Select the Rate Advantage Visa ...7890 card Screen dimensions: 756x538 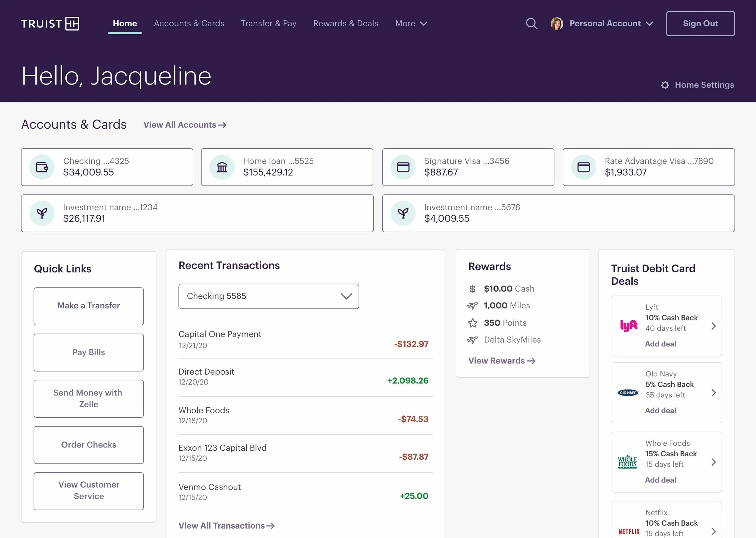click(x=648, y=167)
